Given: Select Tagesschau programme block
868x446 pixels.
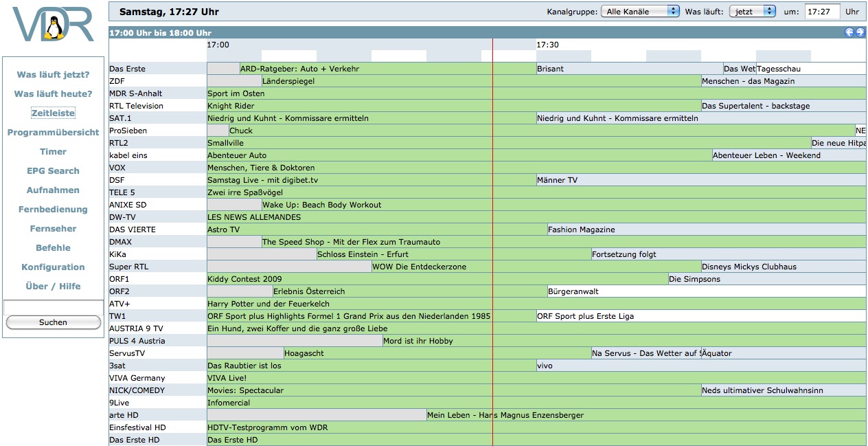Looking at the screenshot, I should (x=811, y=69).
